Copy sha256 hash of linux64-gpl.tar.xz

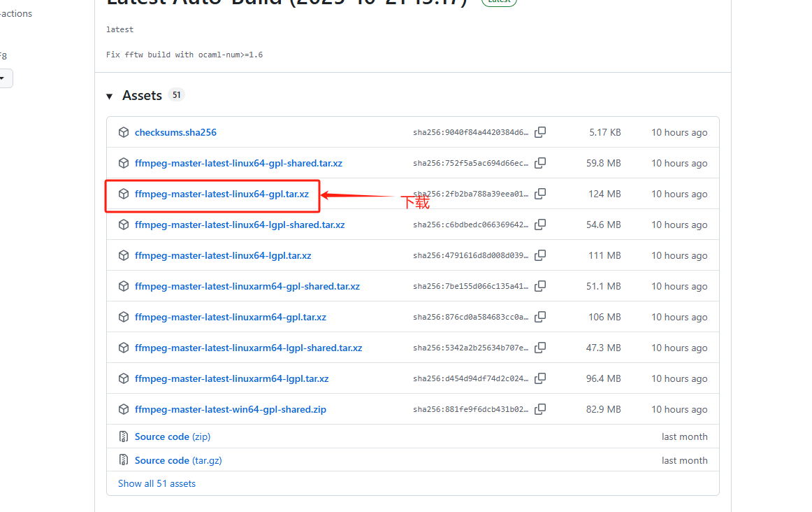point(540,194)
